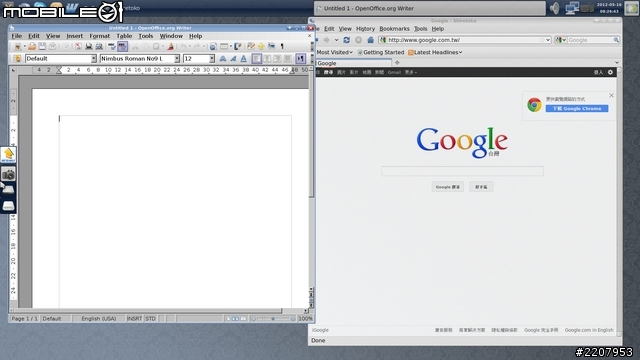This screenshot has height=360, width=640.
Task: Click the Export as PDF icon
Action: [x=78, y=47]
